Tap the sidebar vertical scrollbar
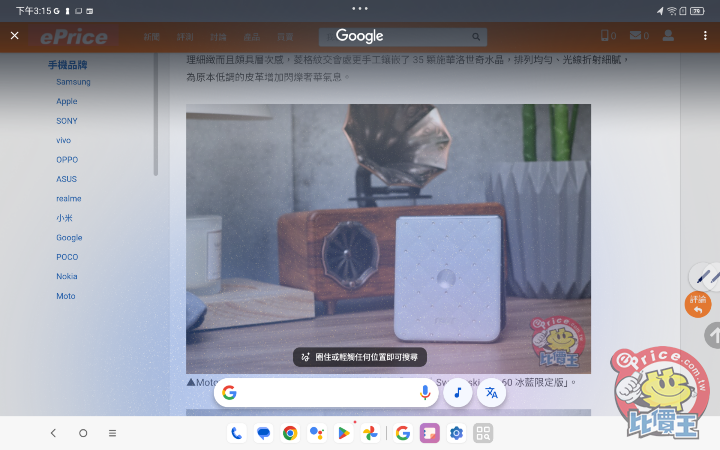 156,114
